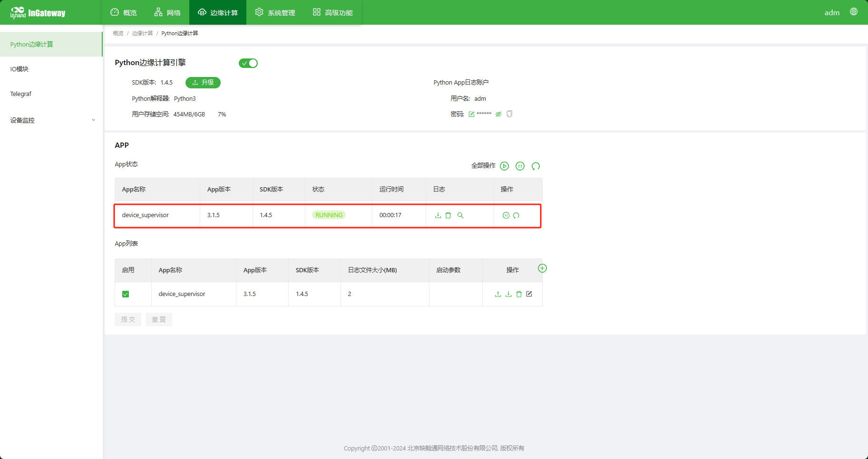Viewport: 868px width, 459px height.
Task: Show the hidden password with eye icon
Action: click(498, 114)
